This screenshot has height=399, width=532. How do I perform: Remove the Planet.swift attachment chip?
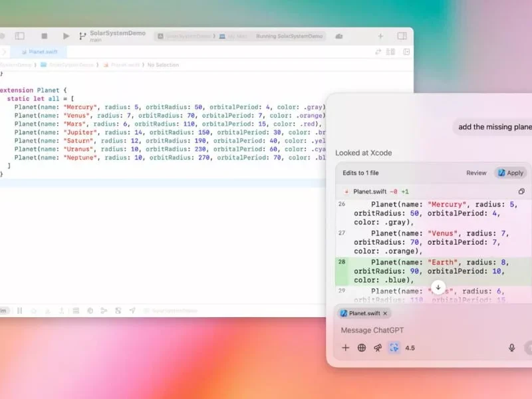[x=385, y=313]
